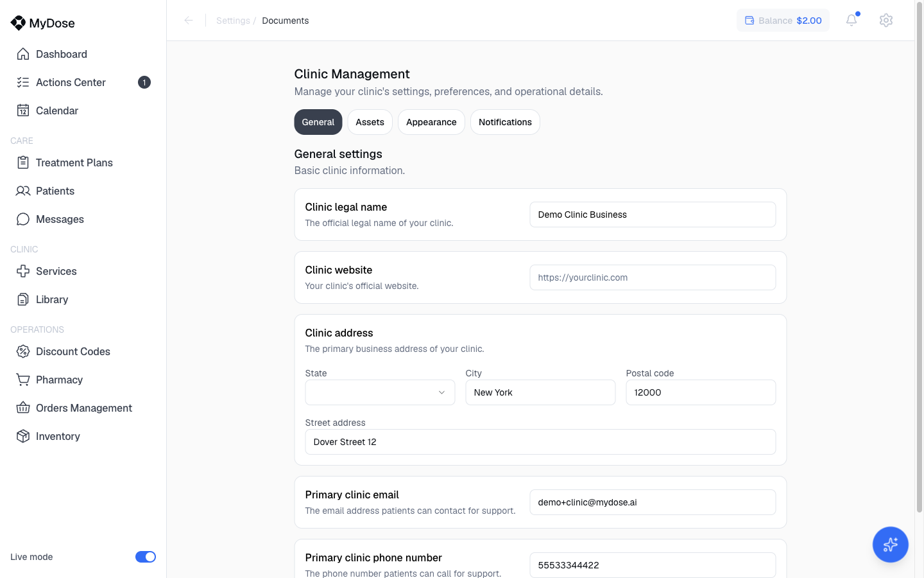Click the General settings heading
The image size is (924, 578).
coord(338,154)
